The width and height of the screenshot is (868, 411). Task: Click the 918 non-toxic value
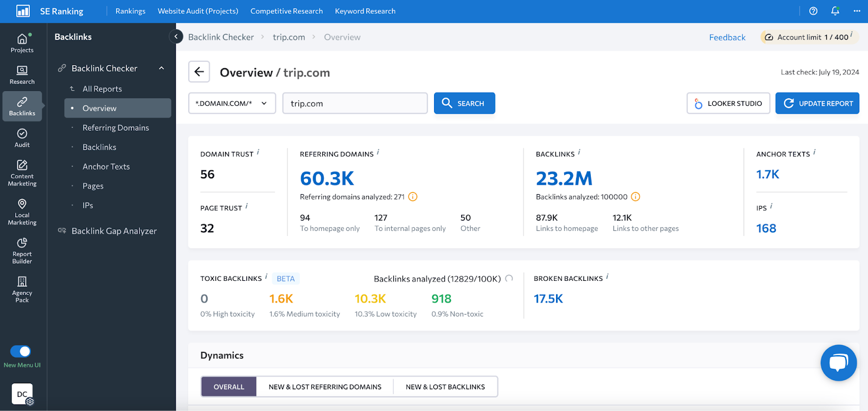(x=442, y=299)
